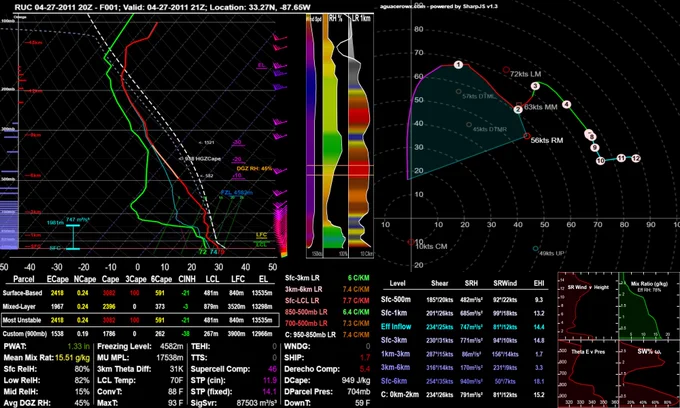The height and width of the screenshot is (408, 680).
Task: Click the Sfc-3km LR value 6 C/KM
Action: click(358, 277)
